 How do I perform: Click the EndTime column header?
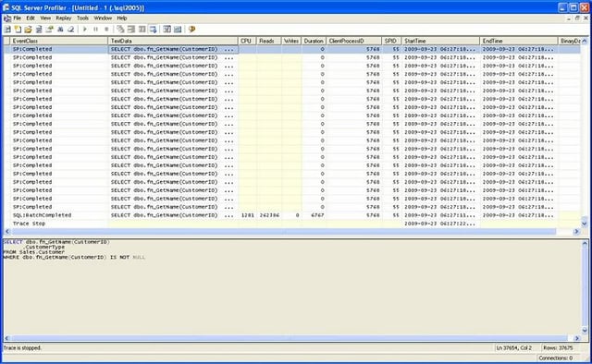tap(519, 41)
